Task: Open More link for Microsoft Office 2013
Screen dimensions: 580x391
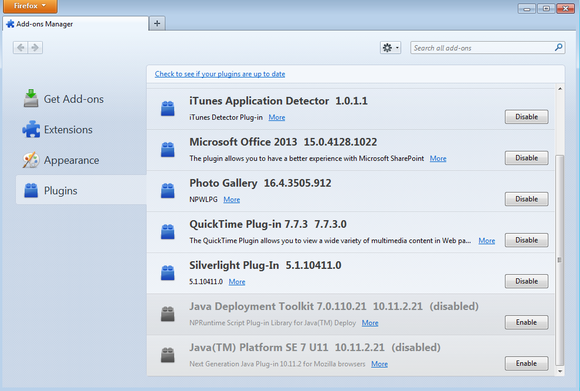Action: (438, 158)
